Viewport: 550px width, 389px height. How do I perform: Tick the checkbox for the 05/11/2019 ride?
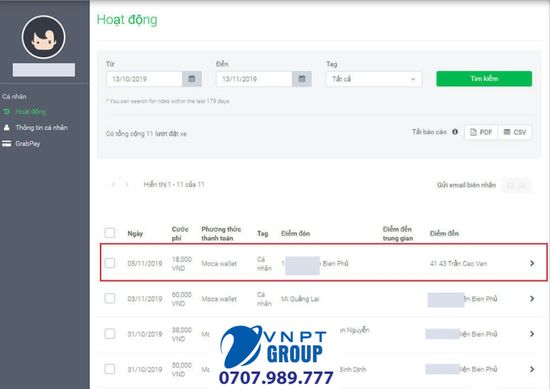pyautogui.click(x=110, y=263)
